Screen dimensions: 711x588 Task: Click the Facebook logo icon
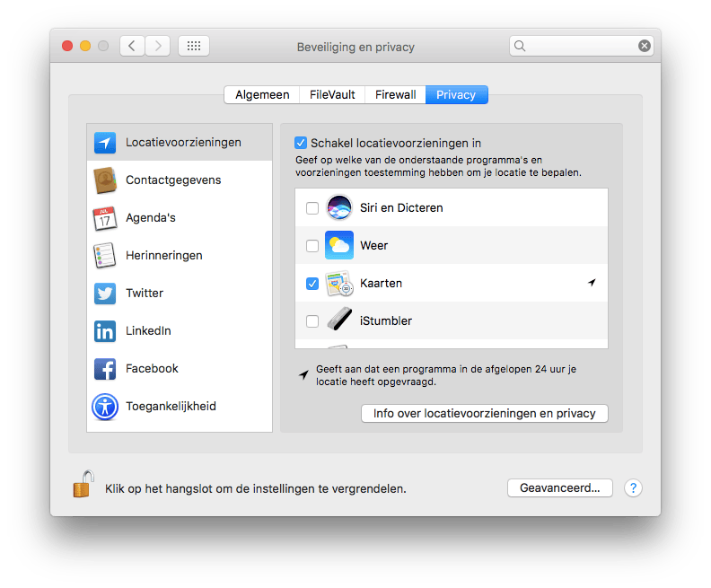[105, 369]
